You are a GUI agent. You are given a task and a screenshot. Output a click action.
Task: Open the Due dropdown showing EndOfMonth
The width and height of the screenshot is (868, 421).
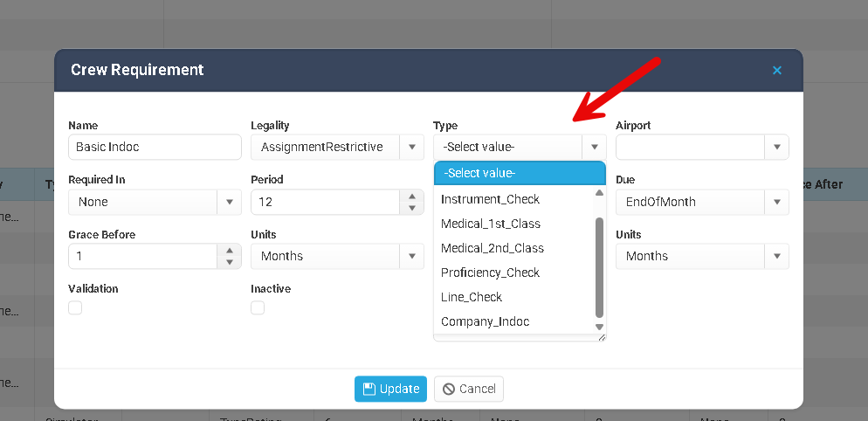click(x=776, y=202)
